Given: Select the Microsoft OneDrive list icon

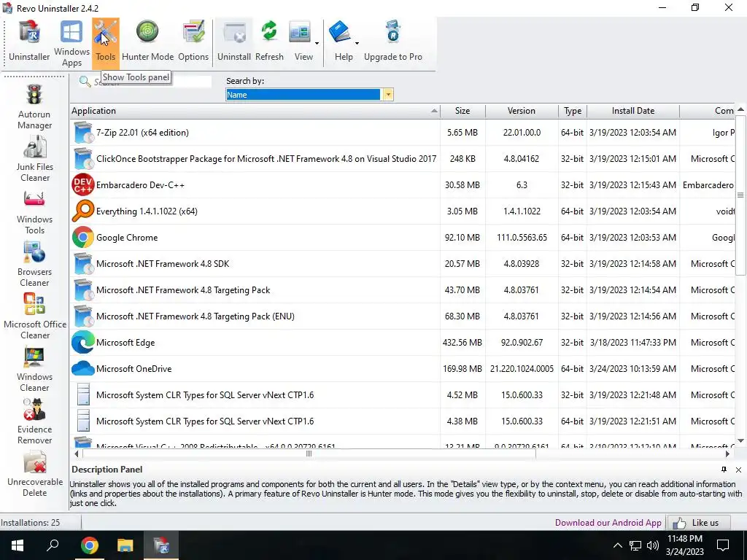Looking at the screenshot, I should pyautogui.click(x=83, y=368).
